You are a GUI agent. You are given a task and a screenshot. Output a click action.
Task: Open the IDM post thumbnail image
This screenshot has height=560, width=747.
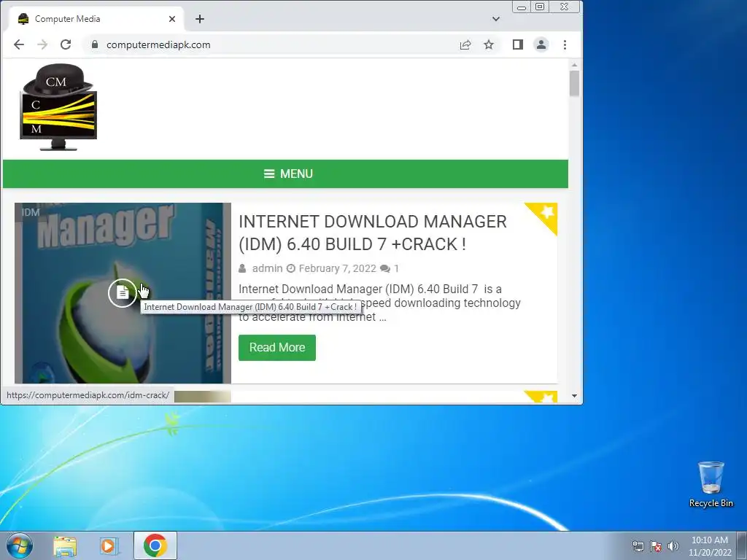point(123,293)
